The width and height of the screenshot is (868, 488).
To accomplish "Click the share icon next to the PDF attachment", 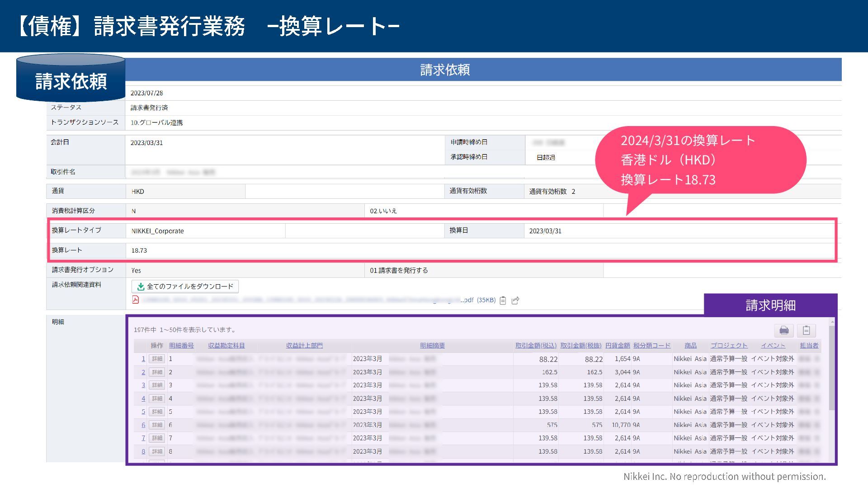I will 515,300.
